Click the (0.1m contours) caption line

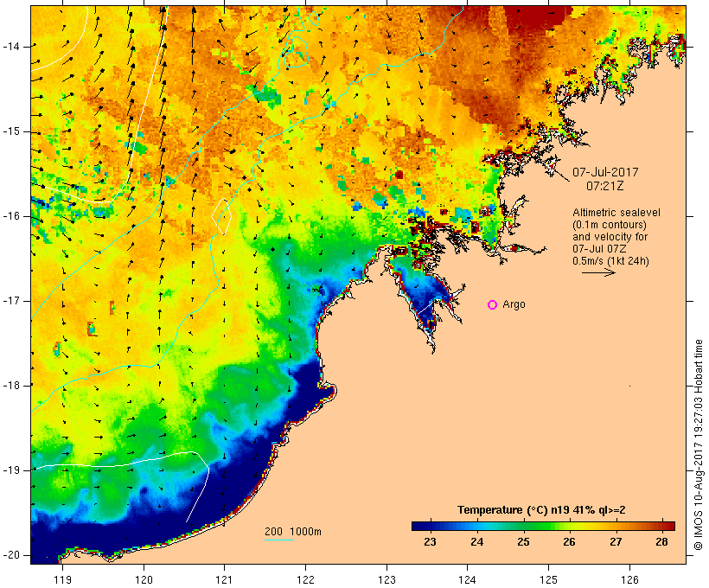point(610,225)
